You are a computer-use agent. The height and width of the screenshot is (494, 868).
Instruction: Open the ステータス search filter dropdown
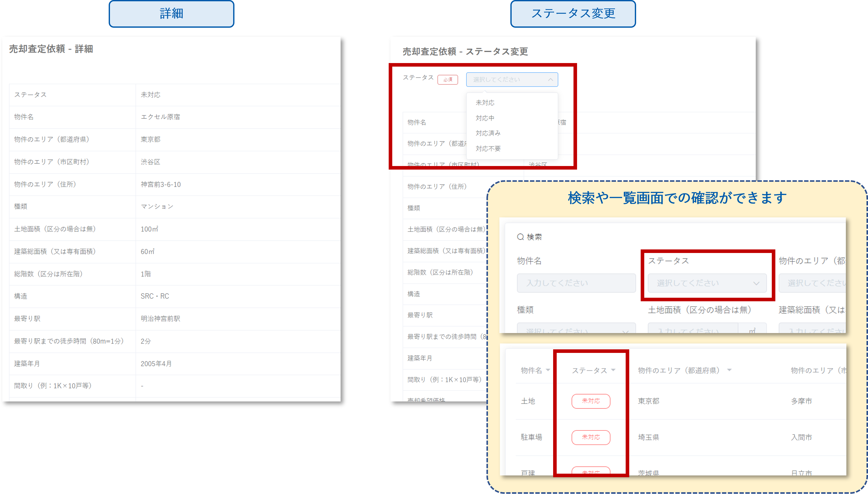coord(707,283)
